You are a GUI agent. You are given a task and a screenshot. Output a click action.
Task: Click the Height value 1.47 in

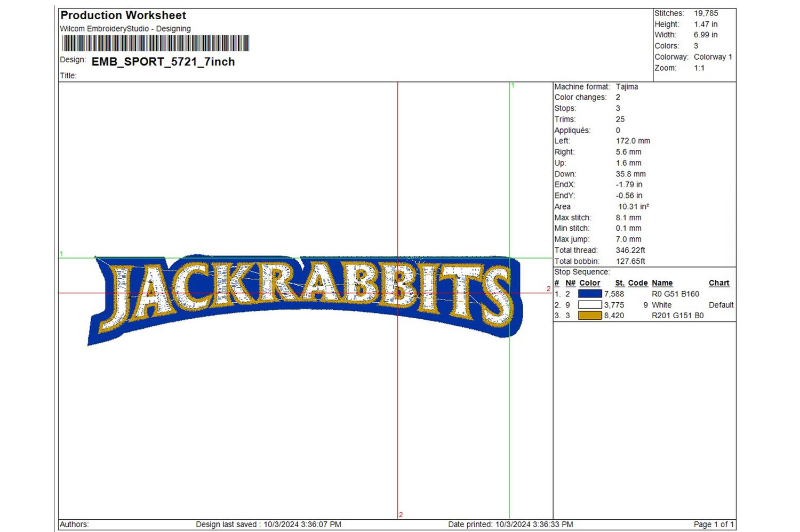click(706, 25)
